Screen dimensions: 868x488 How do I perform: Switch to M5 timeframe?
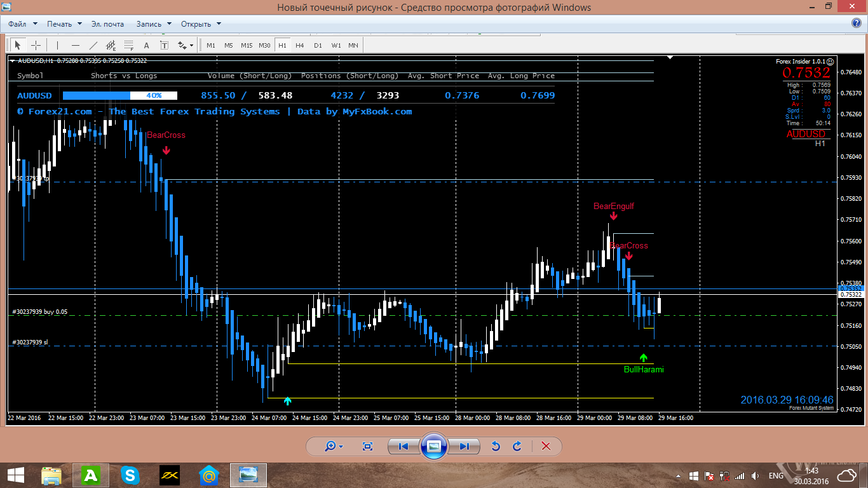click(x=229, y=45)
